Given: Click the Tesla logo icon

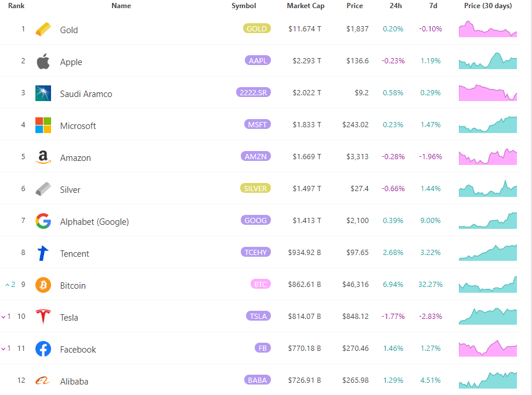Looking at the screenshot, I should [43, 317].
